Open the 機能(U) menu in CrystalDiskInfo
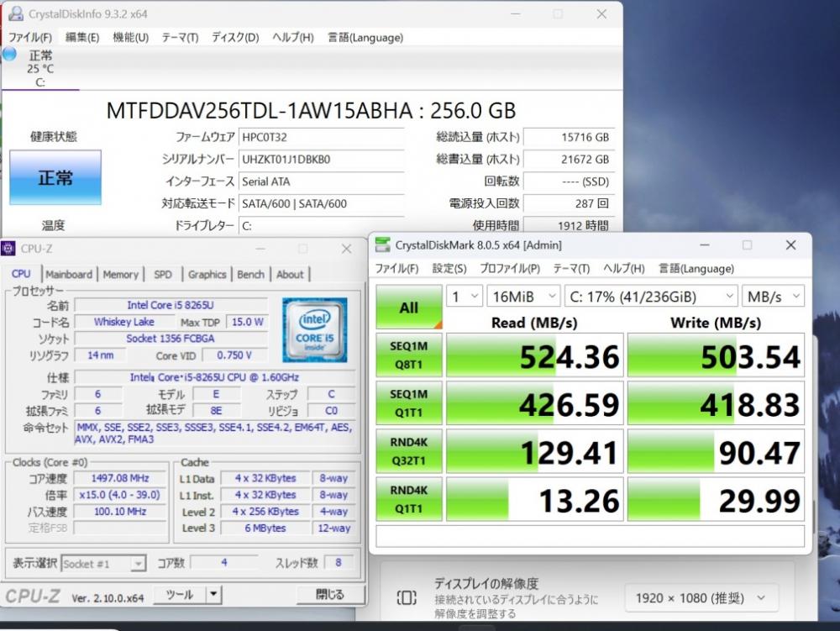The height and width of the screenshot is (631, 840). pos(131,38)
